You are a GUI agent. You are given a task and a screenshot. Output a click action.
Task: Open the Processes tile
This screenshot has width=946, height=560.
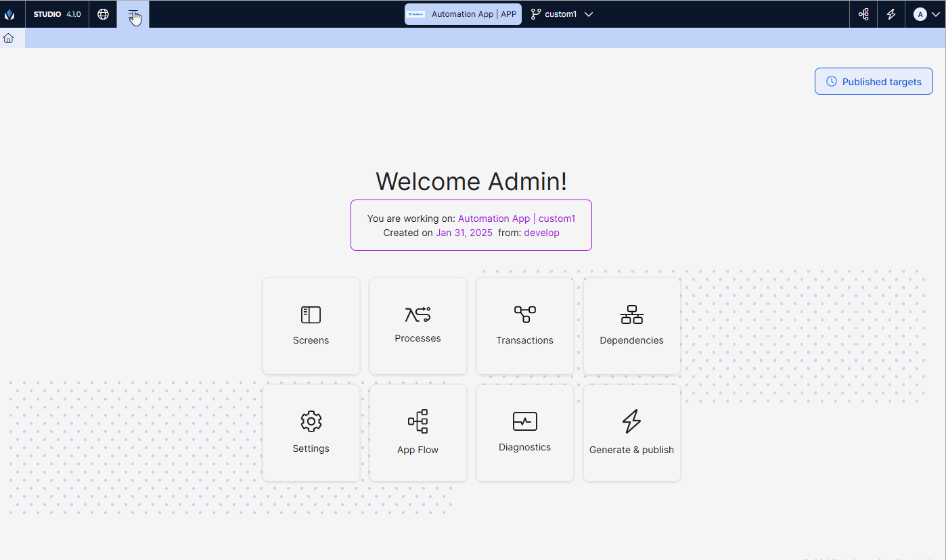pos(418,325)
